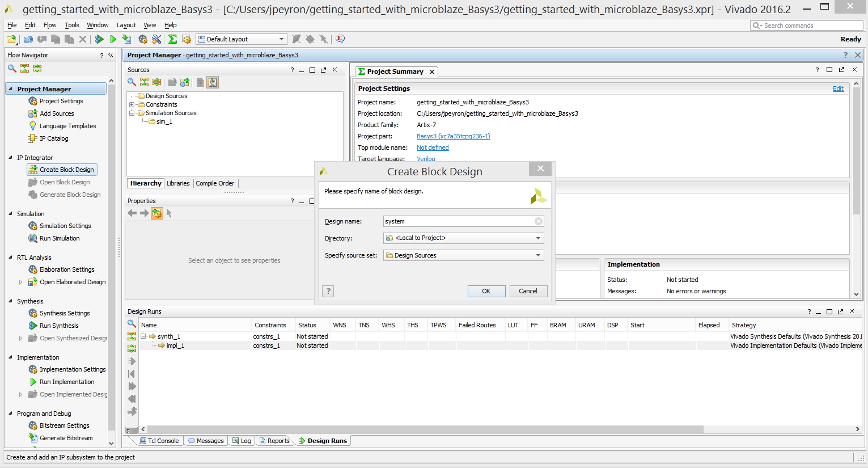868x468 pixels.
Task: Toggle the highlighted gear button in Properties toolbar
Action: click(x=157, y=213)
